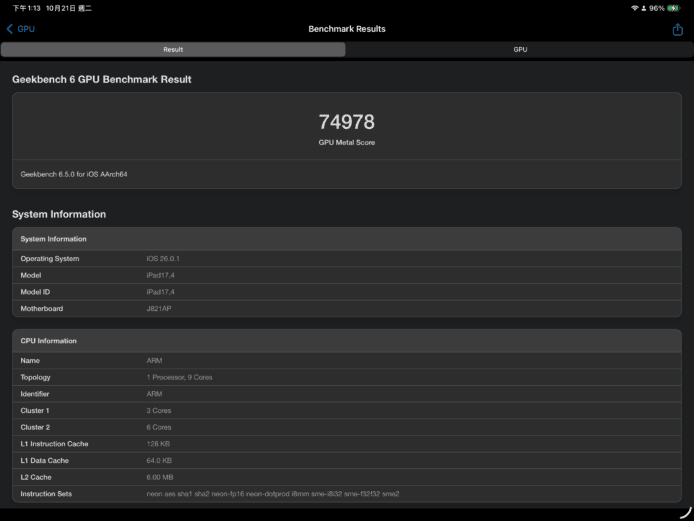Tap the Instruction Sets row

[x=346, y=494]
